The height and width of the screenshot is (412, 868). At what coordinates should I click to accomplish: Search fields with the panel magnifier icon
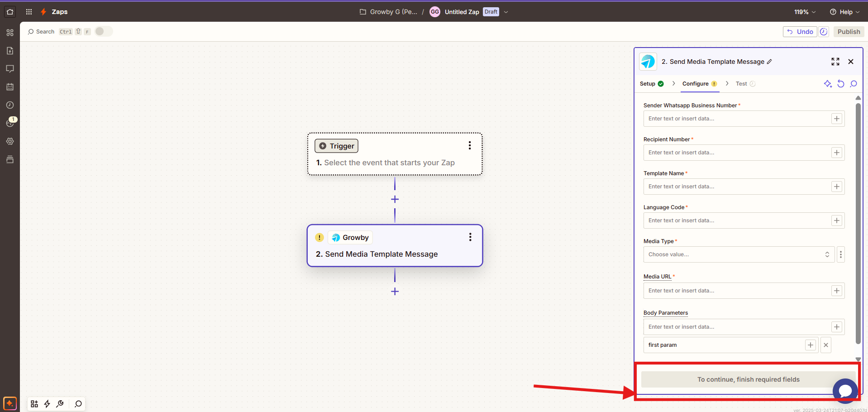pos(854,84)
